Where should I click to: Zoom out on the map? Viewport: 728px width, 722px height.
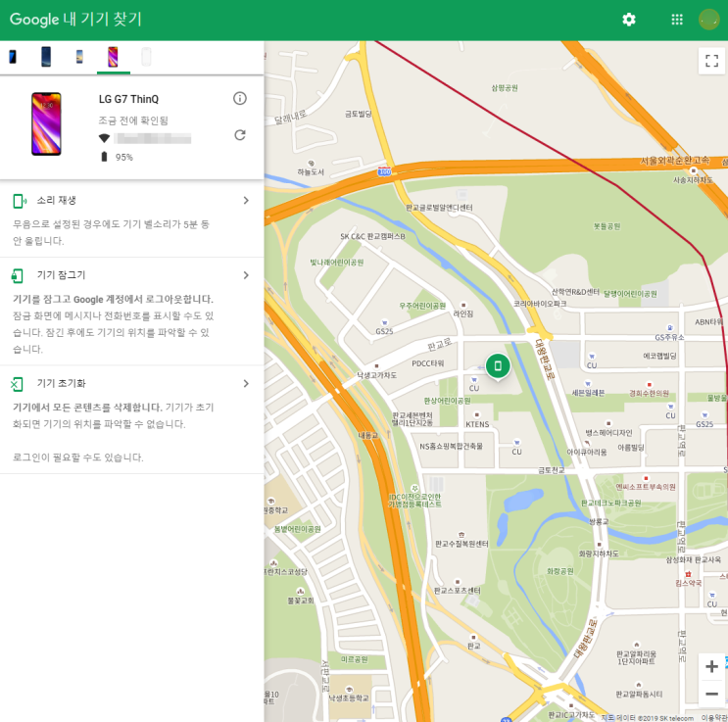click(711, 694)
